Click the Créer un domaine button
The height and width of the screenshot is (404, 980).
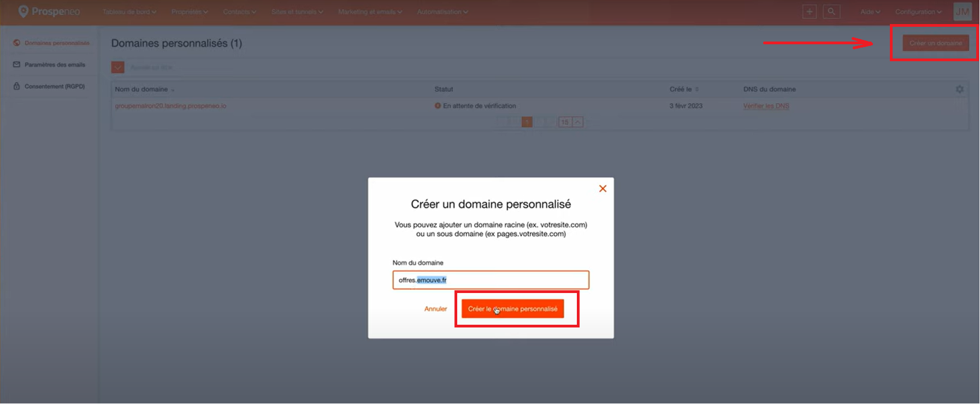[936, 43]
